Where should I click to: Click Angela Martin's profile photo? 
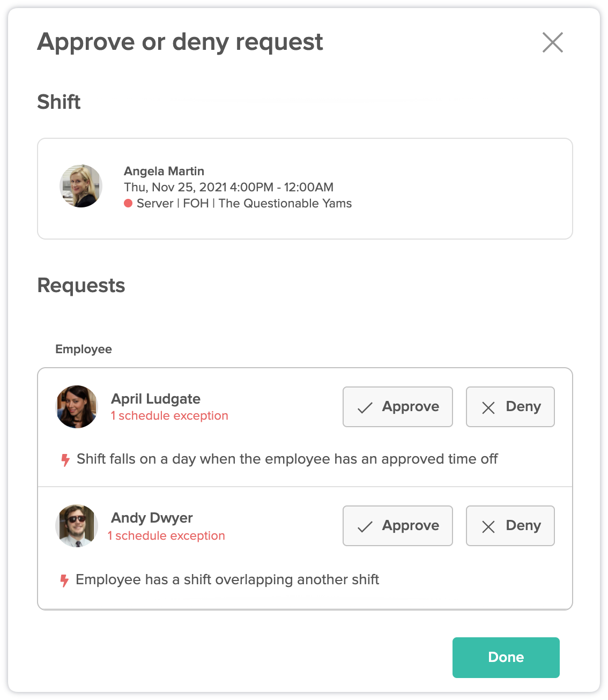(81, 186)
